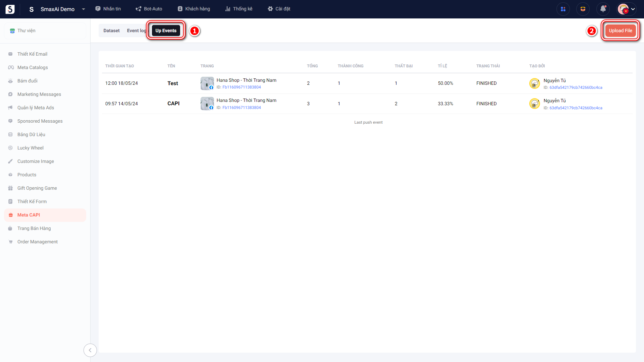Screen dimensions: 644x362
Task: Click the Lucky Wheel sidebar icon
Action: pyautogui.click(x=10, y=148)
